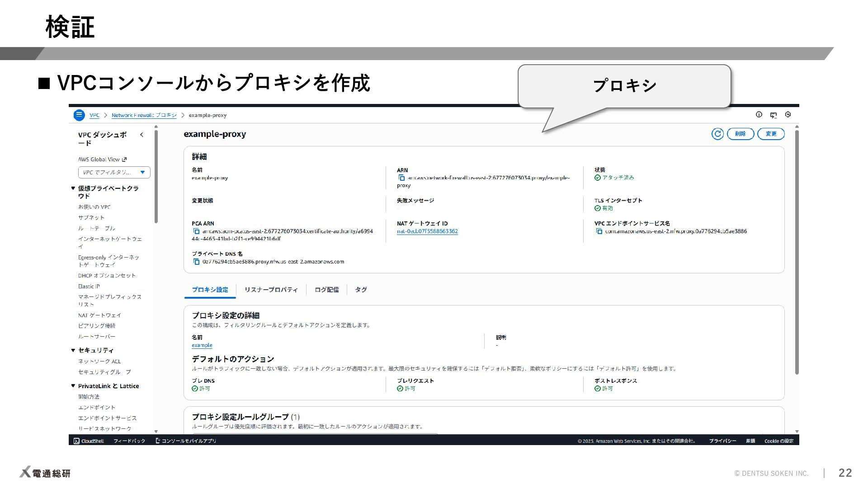Copy the private DNS name
868x488 pixels.
pos(196,262)
